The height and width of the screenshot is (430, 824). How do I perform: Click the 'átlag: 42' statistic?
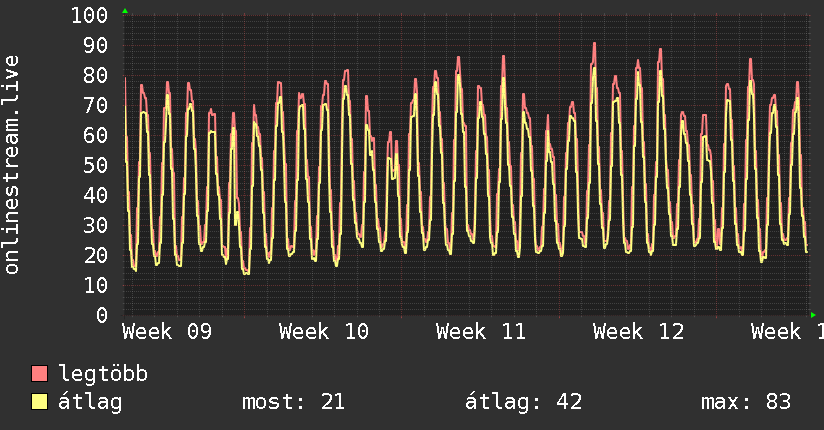523,402
